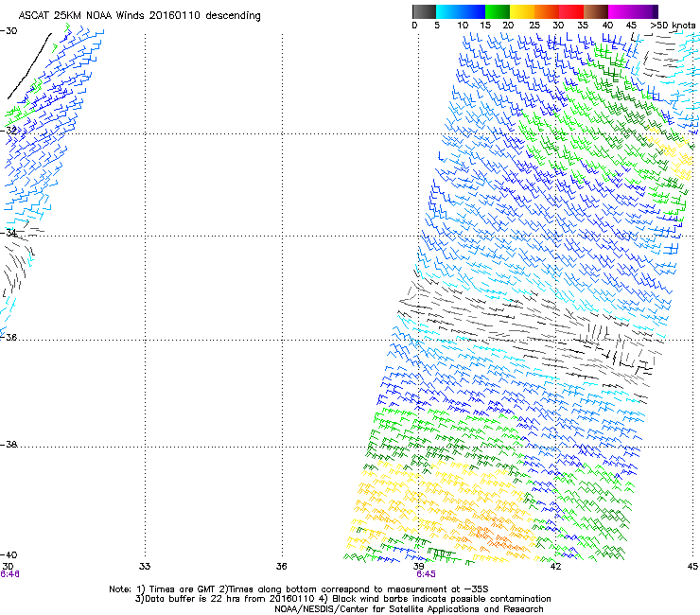Click the purple pass time '6:45'
This screenshot has height=615, width=700.
426,574
